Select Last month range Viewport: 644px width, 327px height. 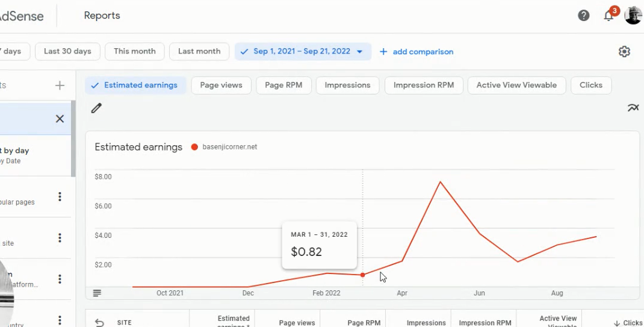pyautogui.click(x=199, y=51)
